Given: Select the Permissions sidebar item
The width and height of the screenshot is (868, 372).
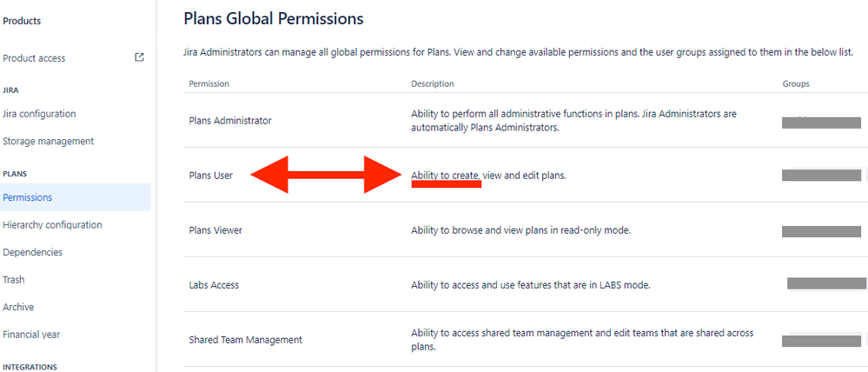Looking at the screenshot, I should pos(76,197).
